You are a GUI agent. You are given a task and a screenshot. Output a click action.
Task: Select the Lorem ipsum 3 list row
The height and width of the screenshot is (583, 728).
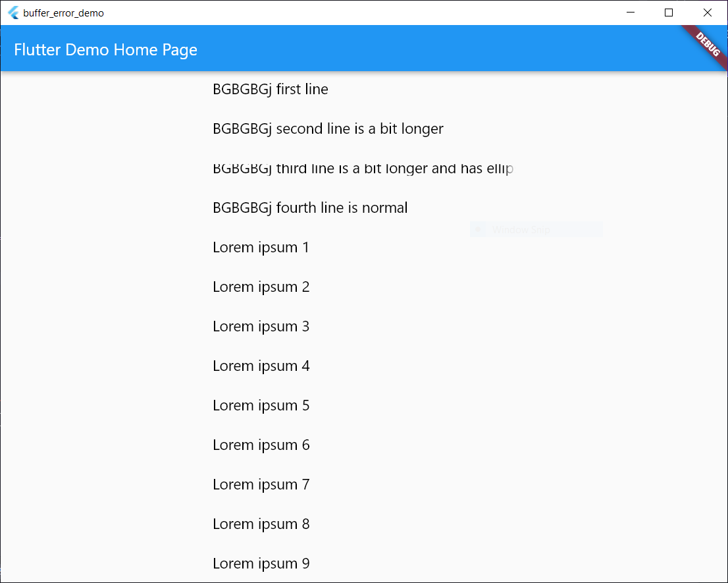[x=261, y=326]
